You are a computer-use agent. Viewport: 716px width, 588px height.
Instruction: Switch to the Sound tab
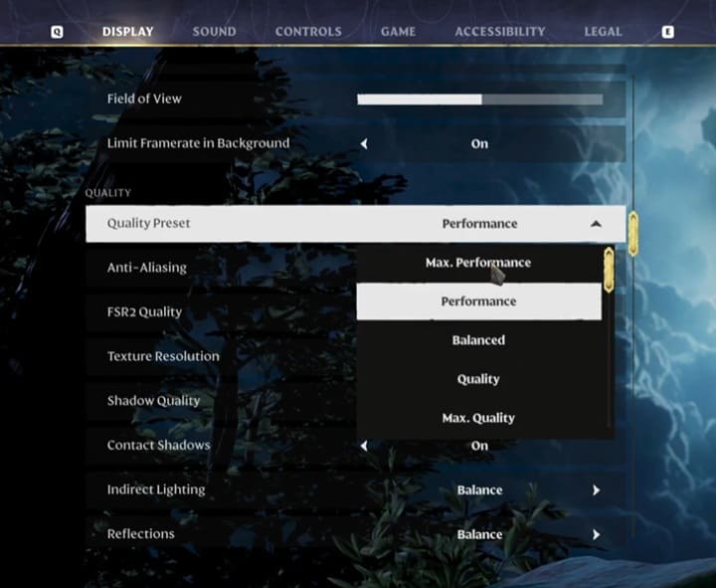(214, 32)
